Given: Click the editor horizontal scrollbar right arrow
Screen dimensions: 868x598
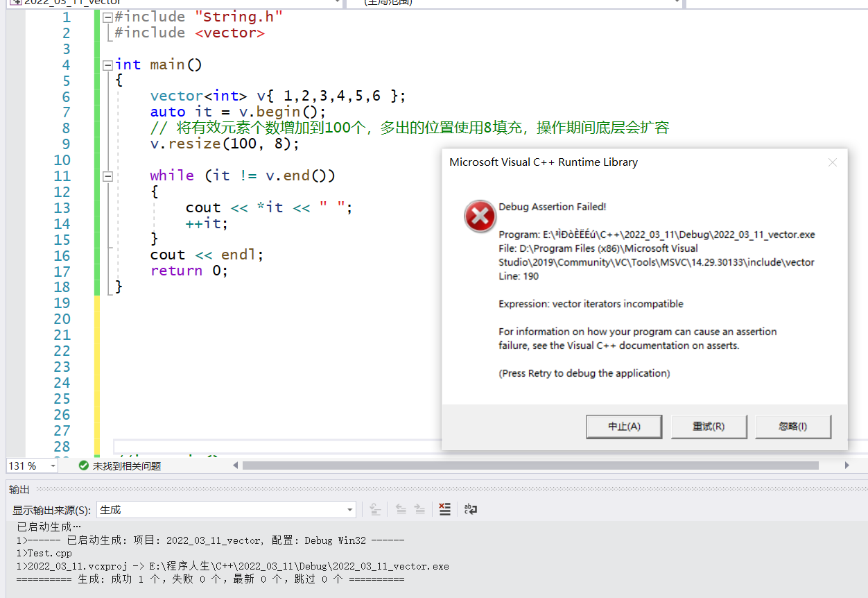Looking at the screenshot, I should click(x=847, y=465).
